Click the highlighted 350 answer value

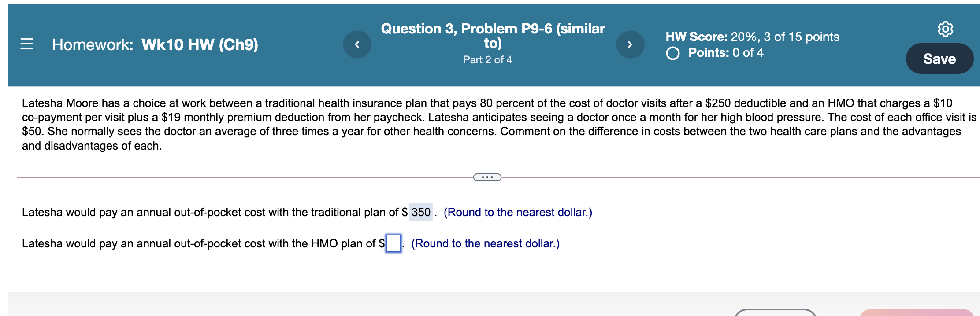[420, 212]
